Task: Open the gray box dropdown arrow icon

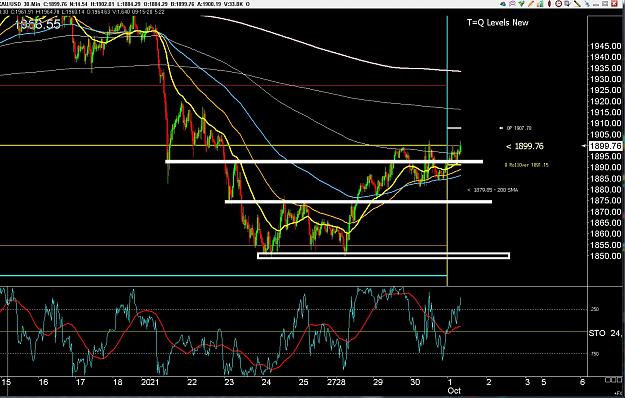Action: 568,4
